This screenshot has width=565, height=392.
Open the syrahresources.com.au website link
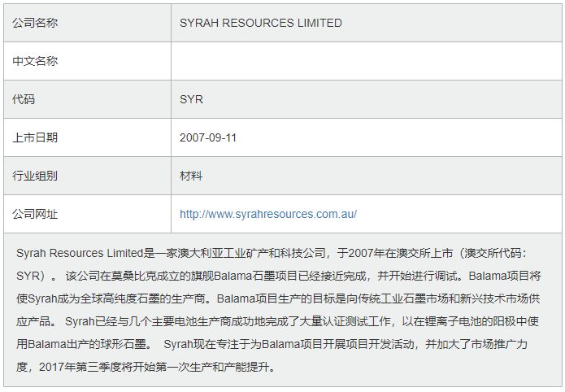[268, 214]
